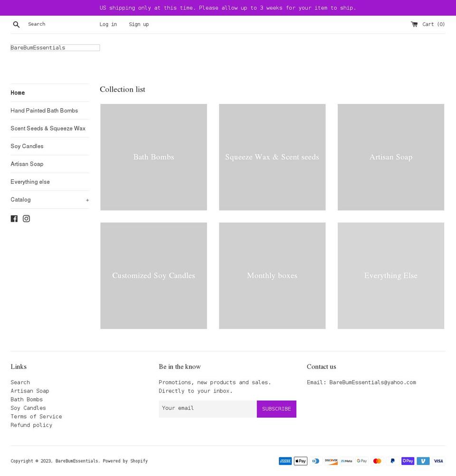Open the Instagram profile icon
This screenshot has height=476, width=456.
point(27,219)
